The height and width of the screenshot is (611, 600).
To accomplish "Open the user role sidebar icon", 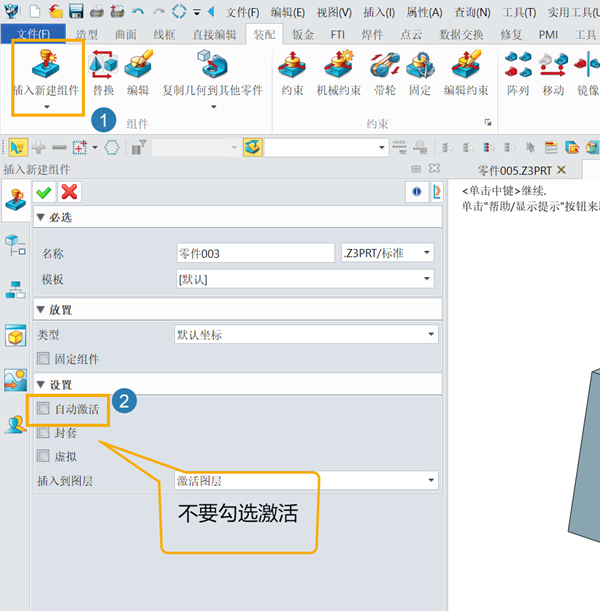I will [16, 425].
